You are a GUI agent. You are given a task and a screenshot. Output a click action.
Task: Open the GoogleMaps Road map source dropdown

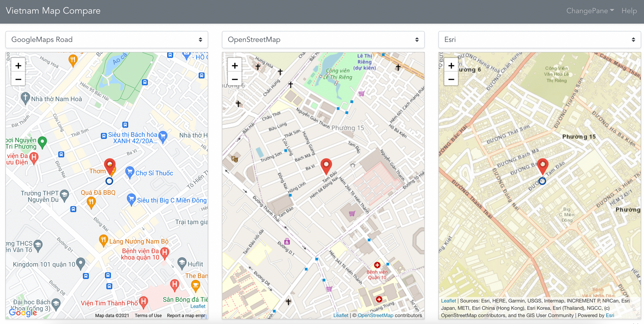click(107, 40)
